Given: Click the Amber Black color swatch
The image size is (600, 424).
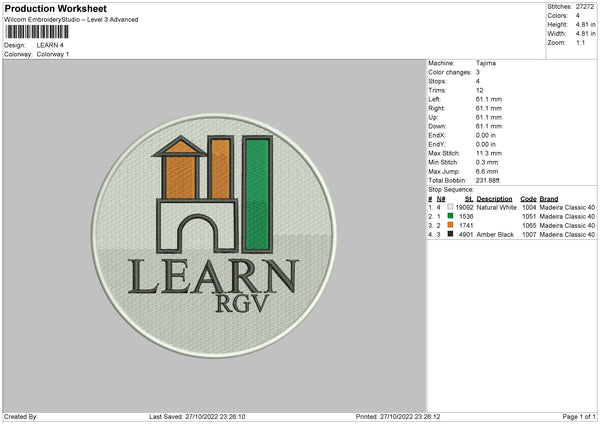Looking at the screenshot, I should pyautogui.click(x=450, y=234).
